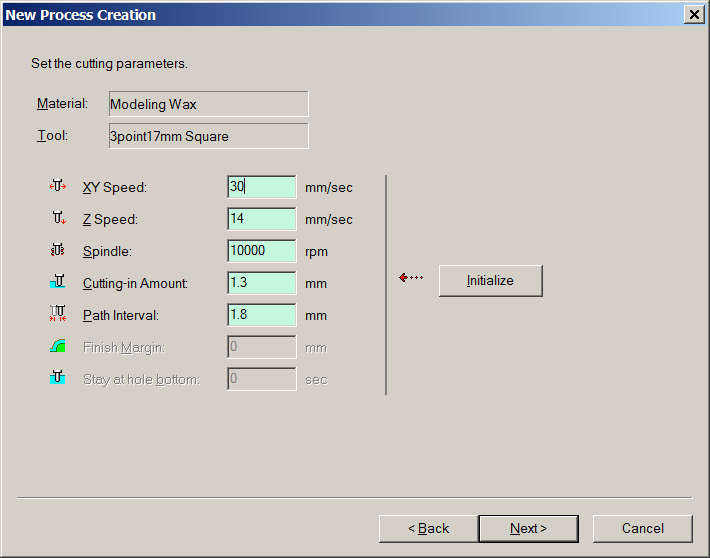Edit the Cutting-in Amount field 1.3

coord(262,283)
